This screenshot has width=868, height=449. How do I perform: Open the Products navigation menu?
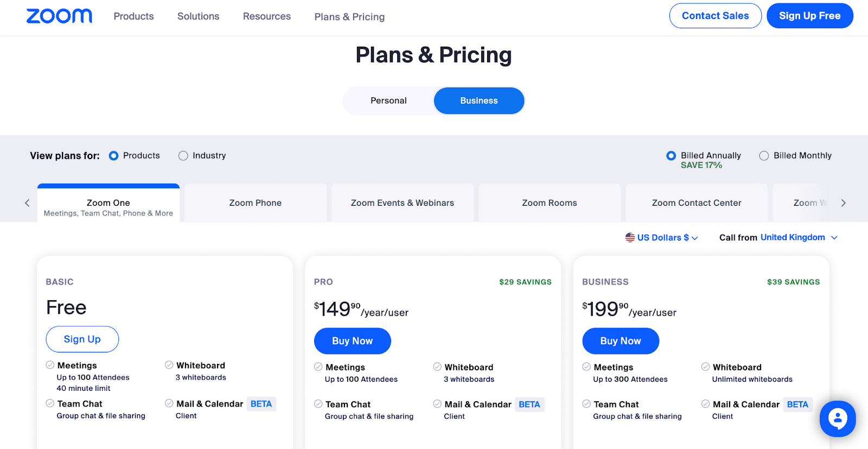coord(133,16)
